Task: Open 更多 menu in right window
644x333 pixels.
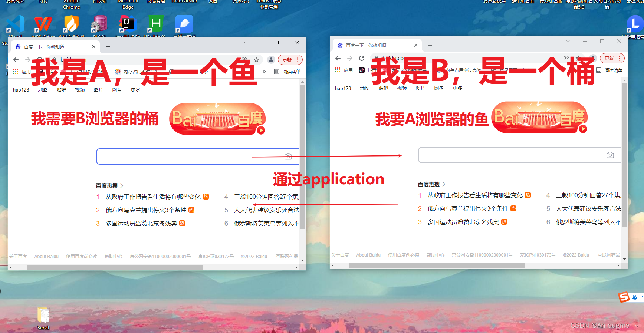Action: pyautogui.click(x=457, y=88)
